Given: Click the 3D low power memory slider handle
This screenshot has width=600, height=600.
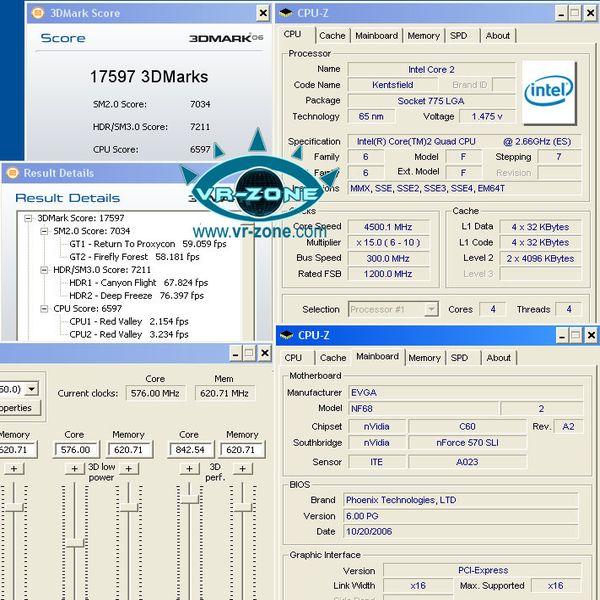Looking at the screenshot, I should pyautogui.click(x=129, y=508).
